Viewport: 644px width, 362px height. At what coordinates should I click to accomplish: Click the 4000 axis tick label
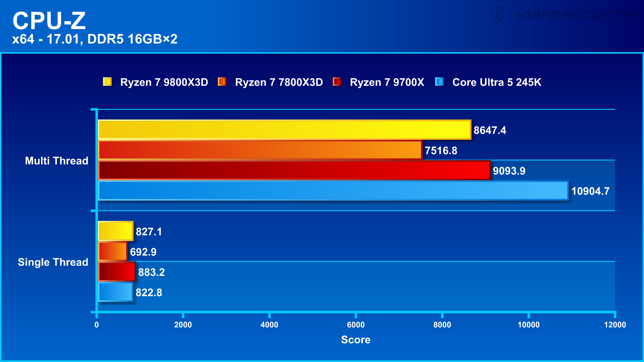coord(269,325)
